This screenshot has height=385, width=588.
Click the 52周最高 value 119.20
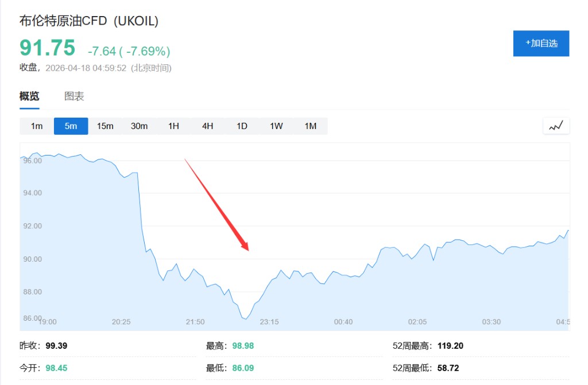coord(450,346)
